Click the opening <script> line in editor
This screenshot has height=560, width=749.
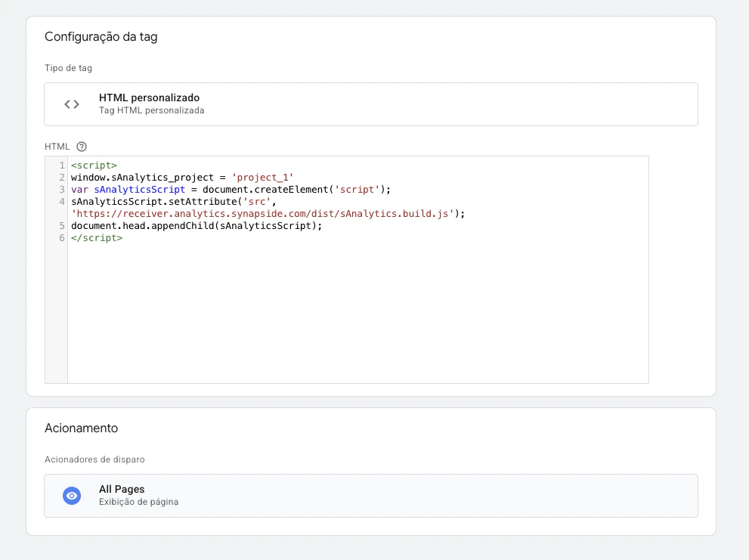94,166
